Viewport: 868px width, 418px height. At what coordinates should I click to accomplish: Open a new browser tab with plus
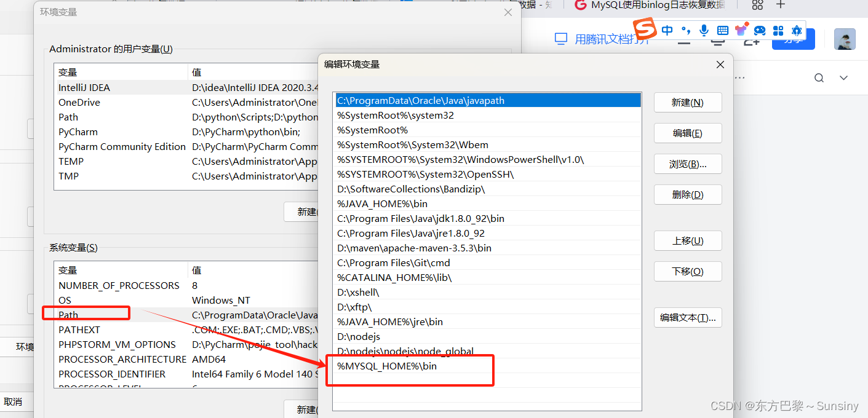pyautogui.click(x=781, y=5)
